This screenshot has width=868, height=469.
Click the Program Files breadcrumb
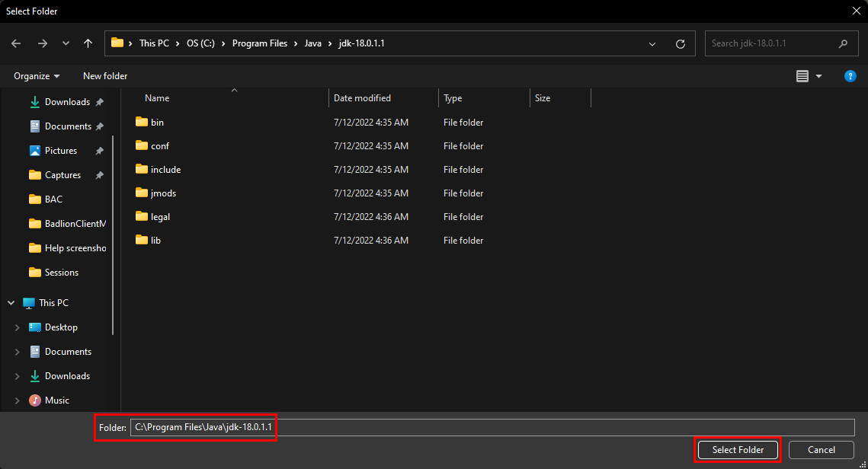(x=259, y=43)
